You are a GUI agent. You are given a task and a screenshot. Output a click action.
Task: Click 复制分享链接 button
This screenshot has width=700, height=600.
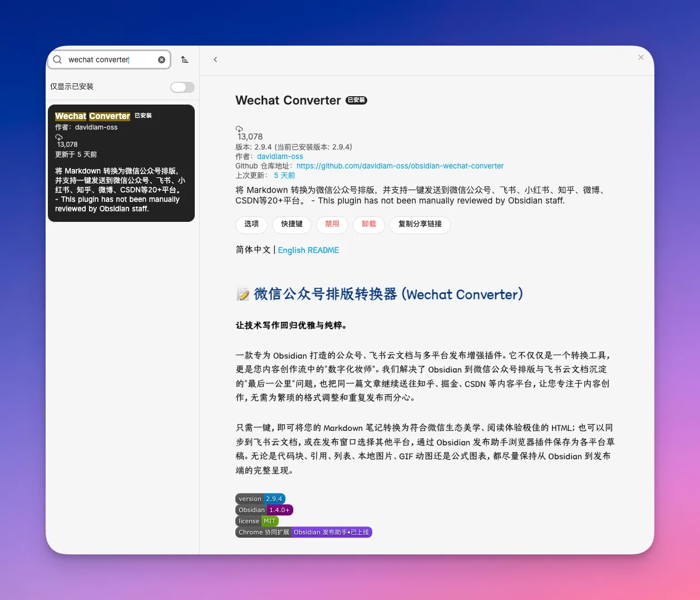pos(420,224)
